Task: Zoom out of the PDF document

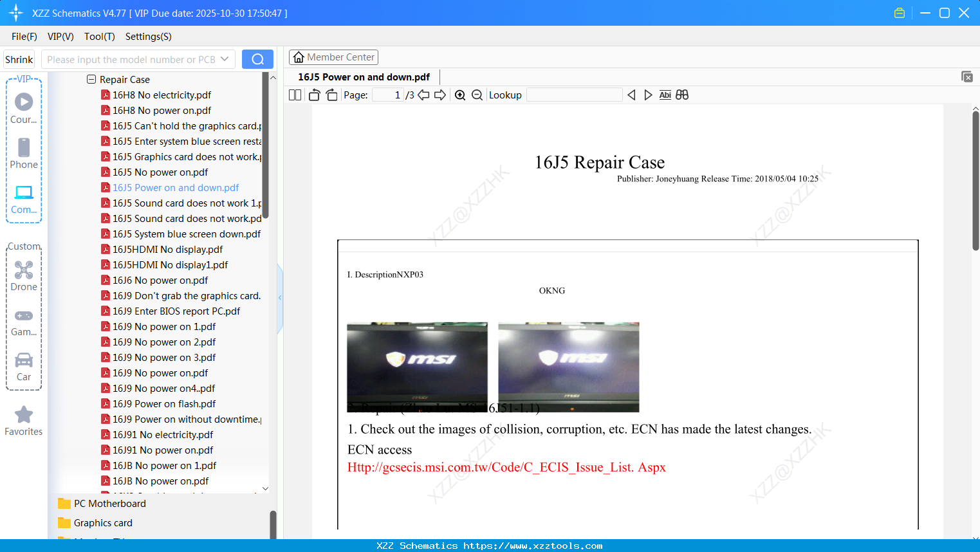Action: click(x=477, y=95)
